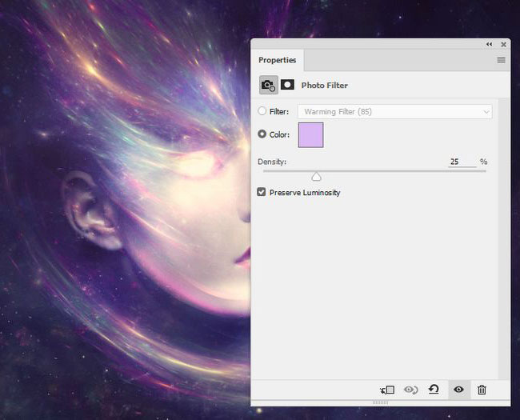Open the lavender color swatch picker
The width and height of the screenshot is (520, 420).
pyautogui.click(x=310, y=135)
